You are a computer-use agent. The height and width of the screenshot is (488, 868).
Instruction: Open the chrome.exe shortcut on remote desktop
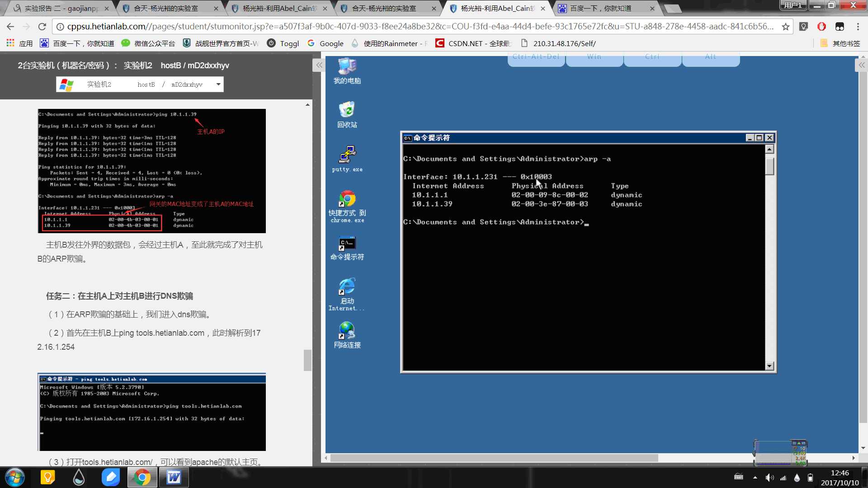tap(347, 207)
